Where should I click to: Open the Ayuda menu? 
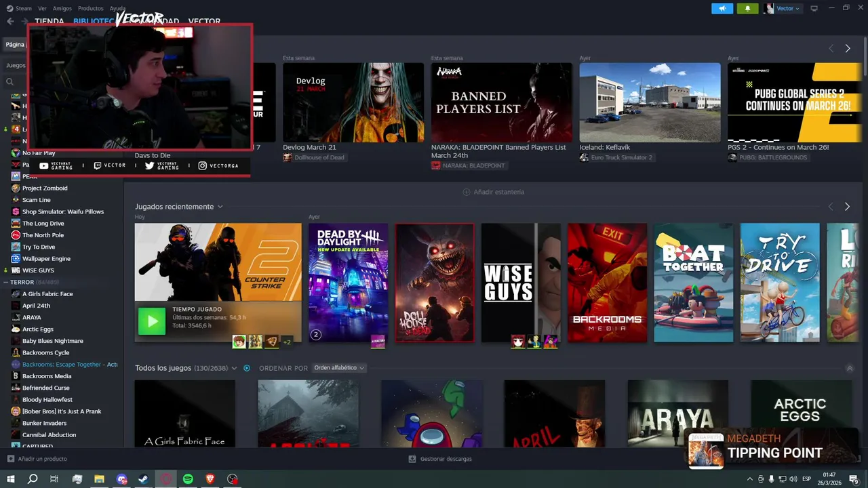[117, 8]
